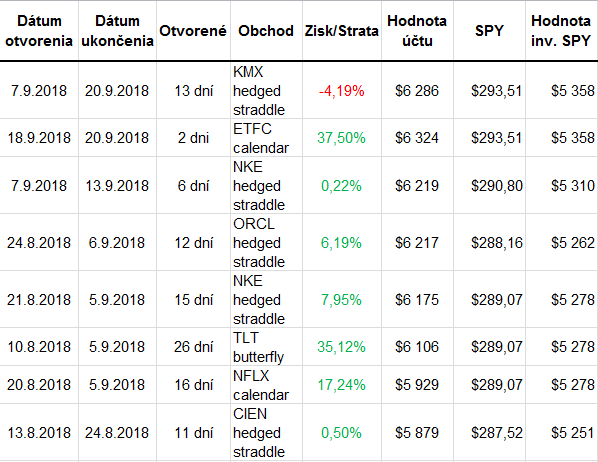Click the Otvorené header cell

pyautogui.click(x=193, y=31)
